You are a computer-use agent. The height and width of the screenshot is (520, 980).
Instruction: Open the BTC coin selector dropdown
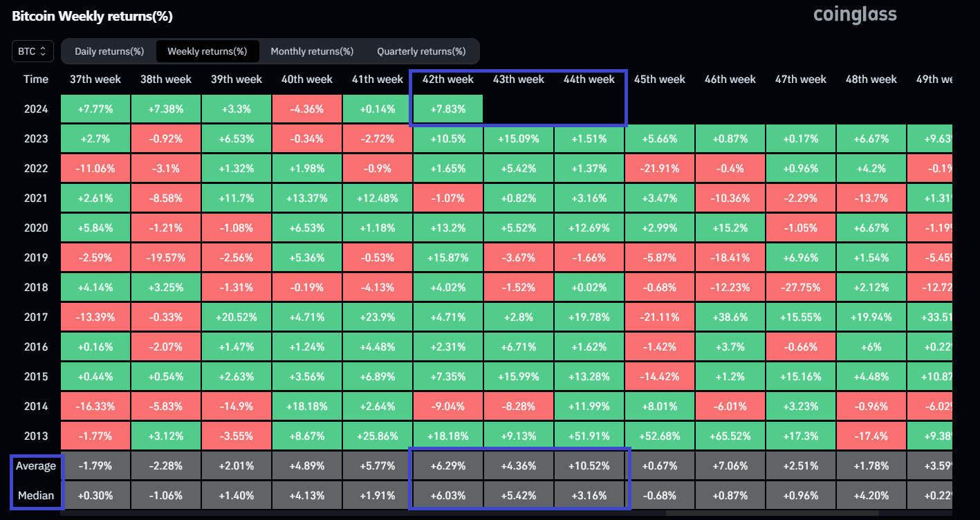click(33, 51)
